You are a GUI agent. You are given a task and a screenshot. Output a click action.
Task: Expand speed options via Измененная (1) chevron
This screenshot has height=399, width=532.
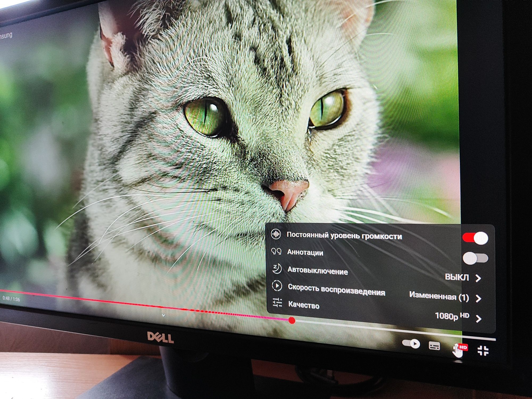coord(479,298)
